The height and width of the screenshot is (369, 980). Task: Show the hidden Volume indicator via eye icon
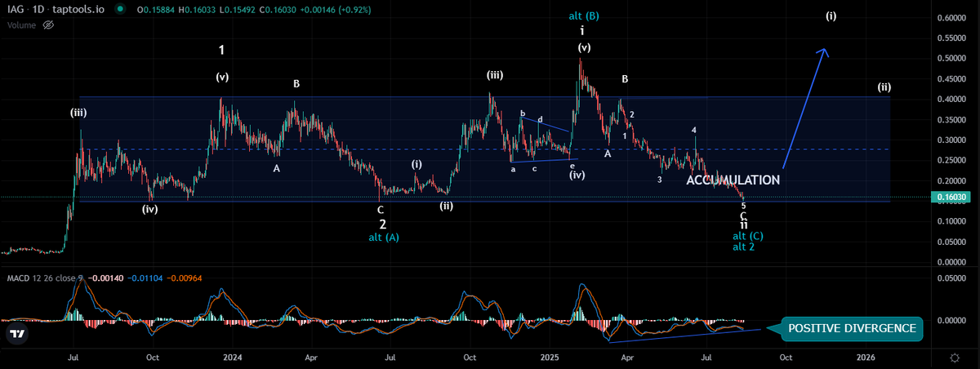tap(48, 25)
